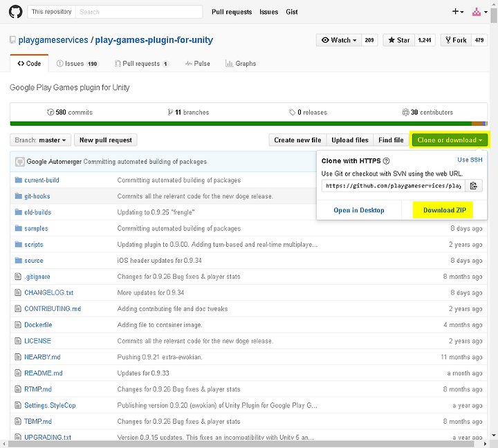Click the folder icon beside scripts
Screen dimensions: 498x448
click(x=19, y=245)
